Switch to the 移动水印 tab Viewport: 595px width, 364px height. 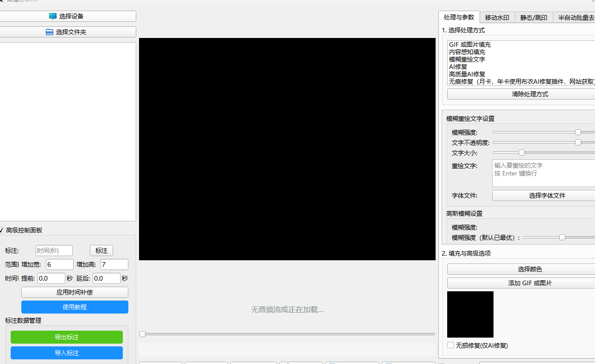497,18
